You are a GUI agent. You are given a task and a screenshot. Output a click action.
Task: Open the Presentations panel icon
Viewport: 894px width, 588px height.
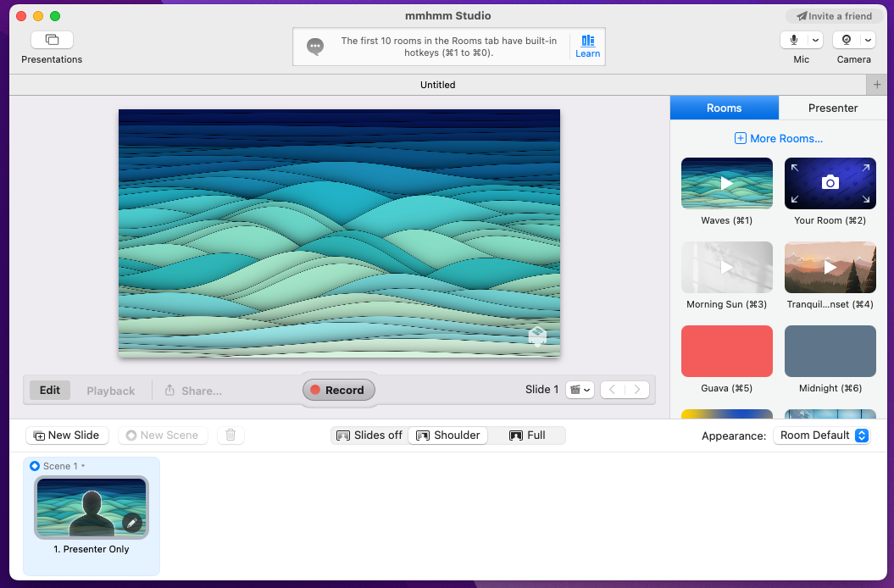pos(52,40)
